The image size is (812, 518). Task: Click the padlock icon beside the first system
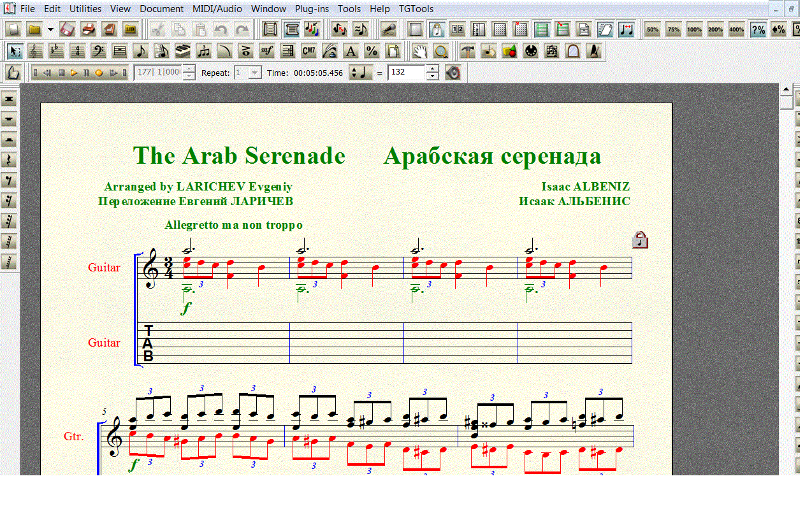pyautogui.click(x=640, y=240)
